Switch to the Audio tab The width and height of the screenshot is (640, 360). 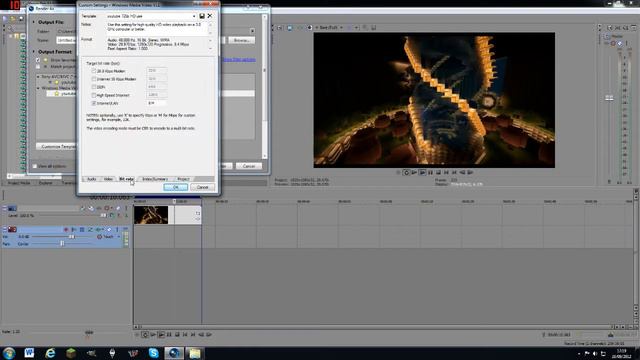(91, 179)
